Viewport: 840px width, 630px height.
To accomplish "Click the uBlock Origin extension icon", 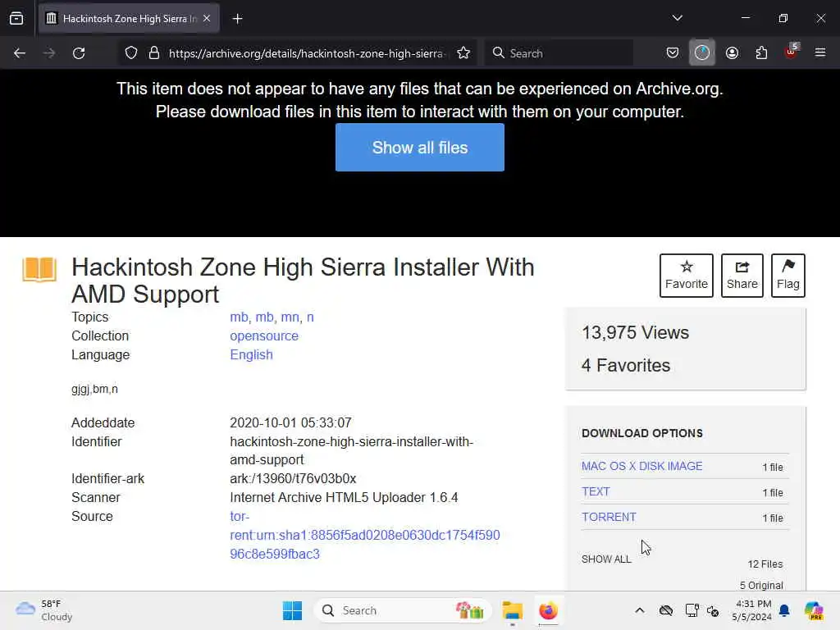I will click(x=792, y=52).
